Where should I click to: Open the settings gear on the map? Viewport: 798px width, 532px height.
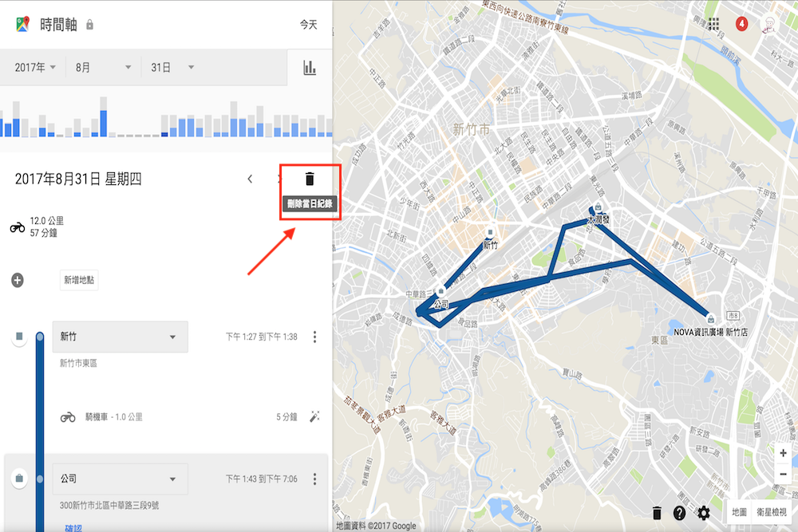(704, 514)
